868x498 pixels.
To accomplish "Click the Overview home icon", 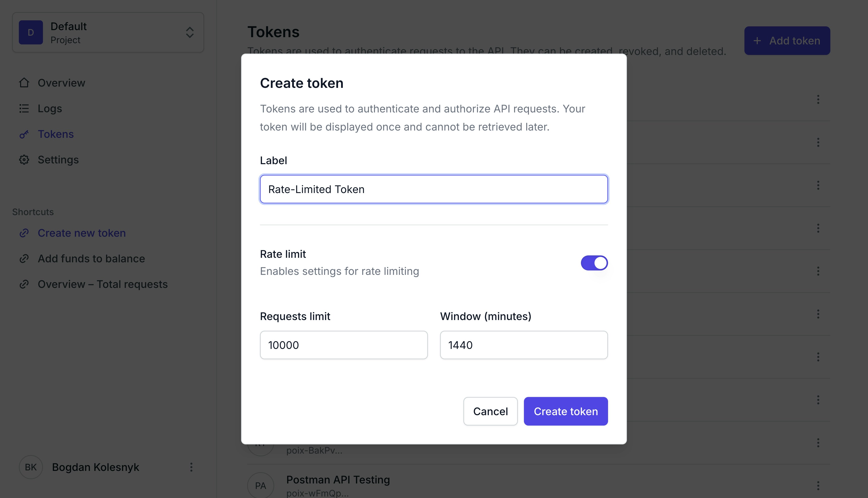I will (x=24, y=82).
